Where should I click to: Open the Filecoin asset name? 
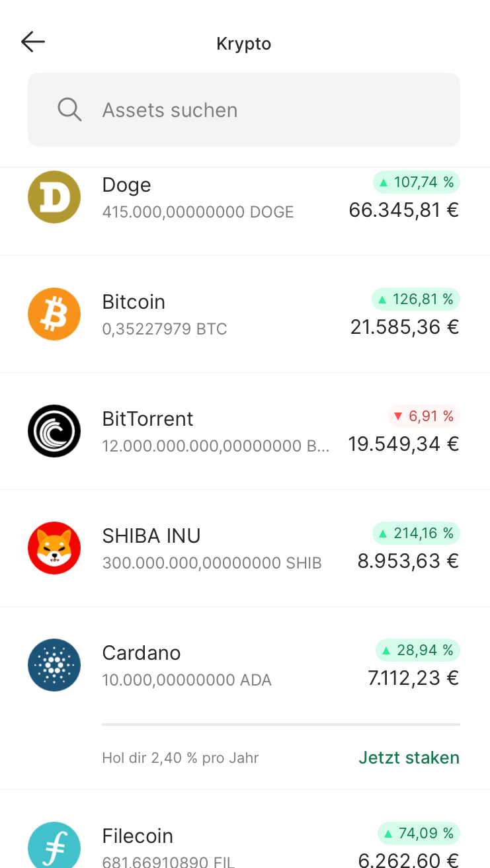(x=138, y=836)
